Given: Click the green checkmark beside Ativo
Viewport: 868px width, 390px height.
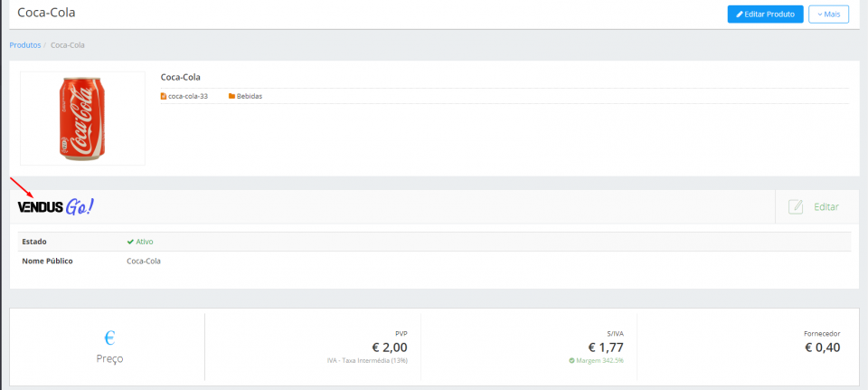Looking at the screenshot, I should coord(130,242).
